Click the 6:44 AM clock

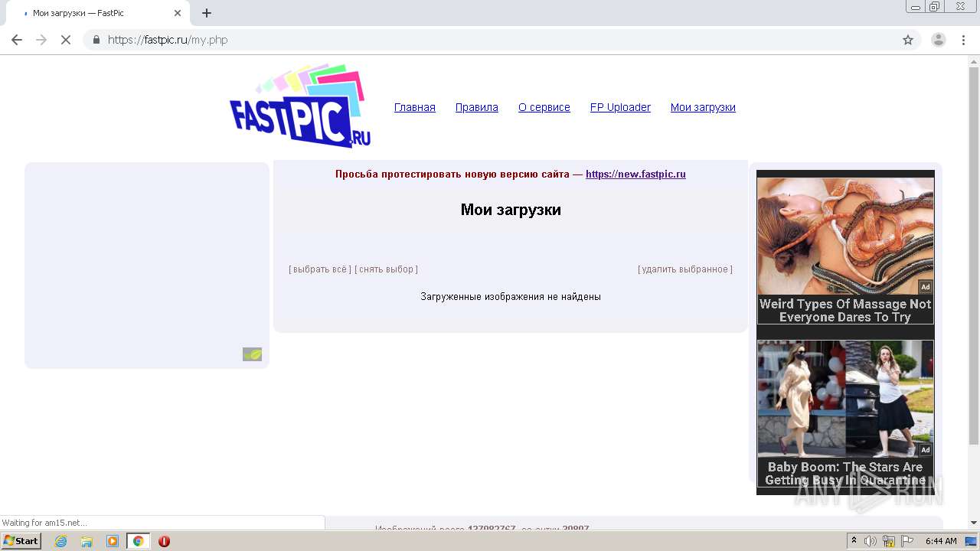point(941,541)
